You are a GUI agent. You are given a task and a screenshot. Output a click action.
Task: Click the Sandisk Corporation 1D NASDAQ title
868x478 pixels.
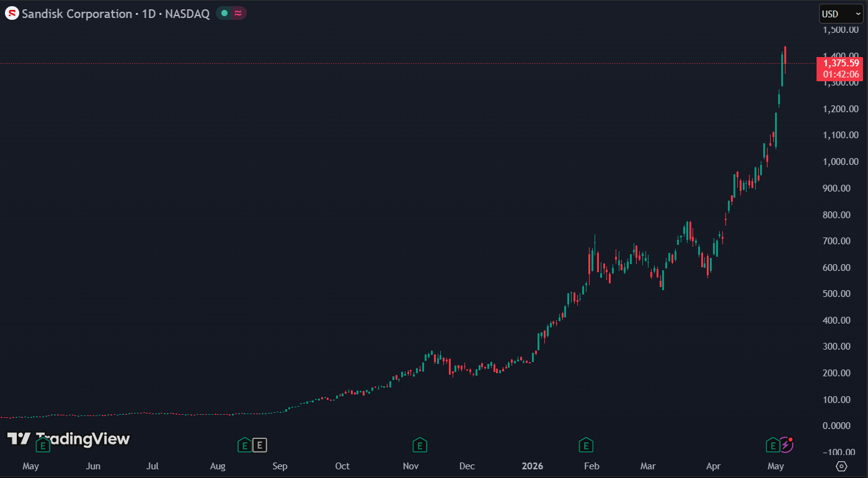pos(115,14)
